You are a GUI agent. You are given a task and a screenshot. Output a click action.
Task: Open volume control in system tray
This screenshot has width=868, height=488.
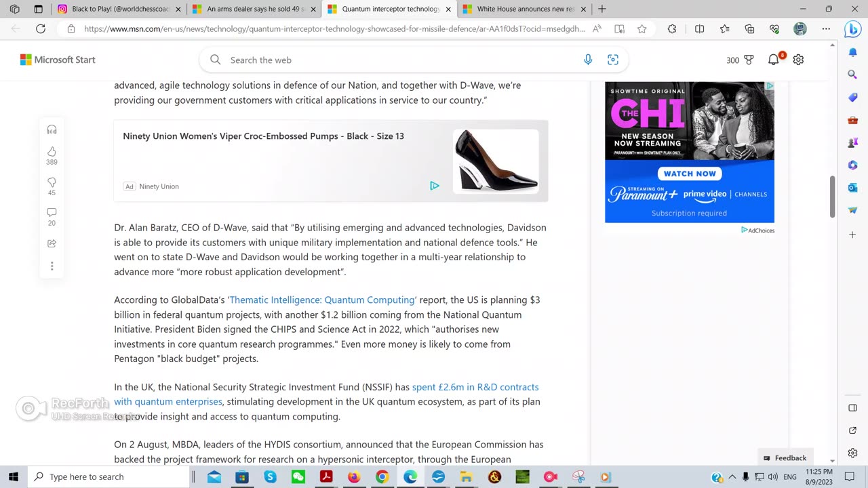pyautogui.click(x=774, y=477)
